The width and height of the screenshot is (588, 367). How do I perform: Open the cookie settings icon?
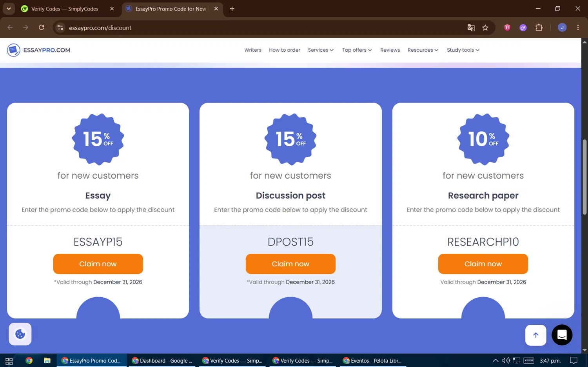[x=20, y=334]
